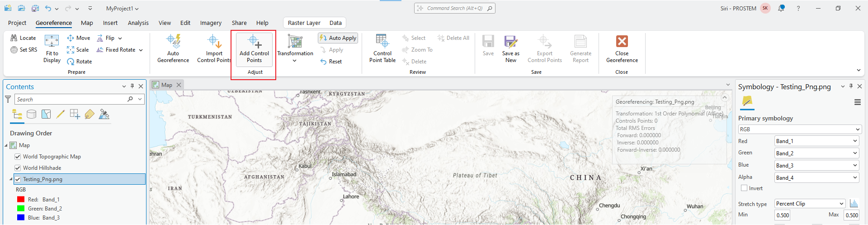Click List By Selection icon

46,114
